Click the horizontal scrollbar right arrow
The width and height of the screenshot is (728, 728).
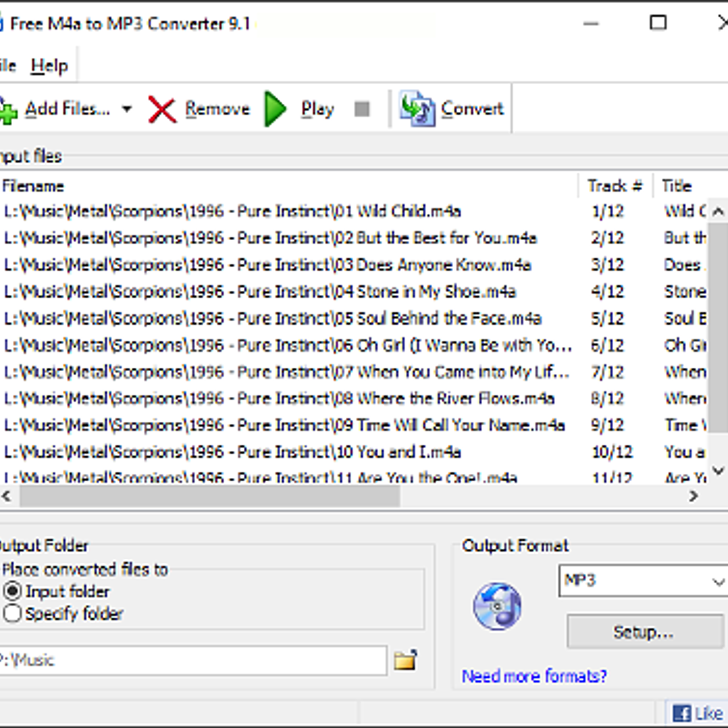(x=693, y=496)
